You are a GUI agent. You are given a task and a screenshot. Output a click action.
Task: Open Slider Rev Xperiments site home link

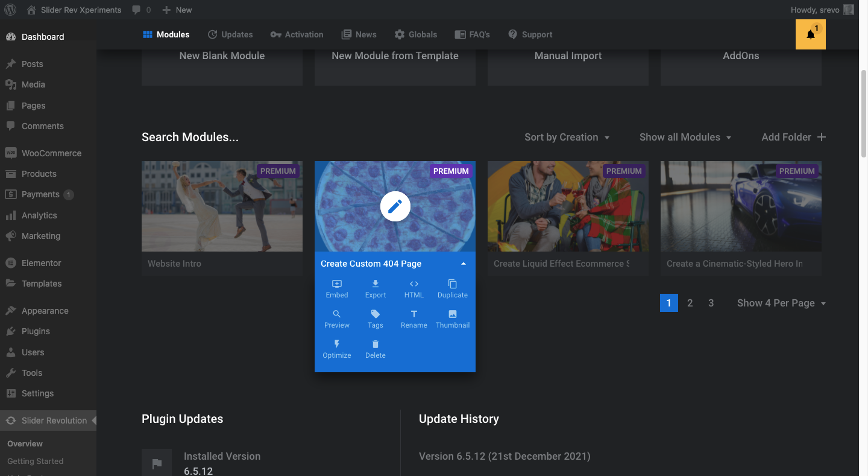(x=74, y=10)
